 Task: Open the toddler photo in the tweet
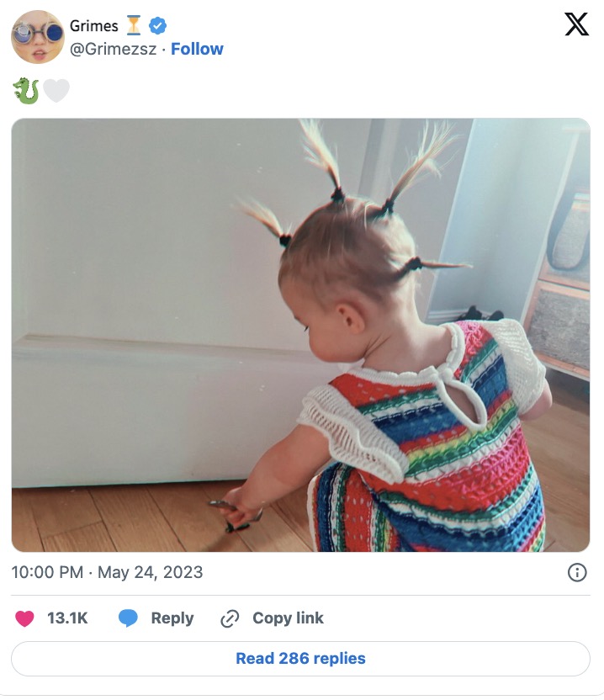click(x=300, y=335)
